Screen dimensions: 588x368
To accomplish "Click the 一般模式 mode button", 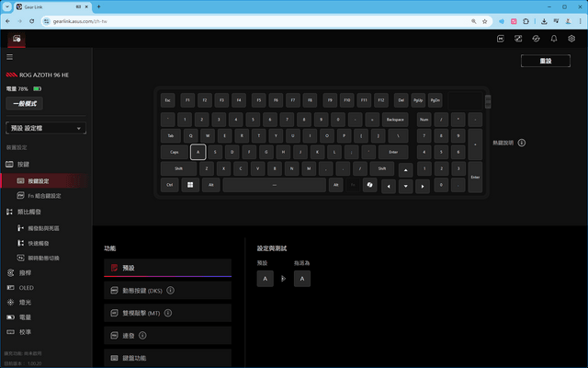I will coord(25,104).
